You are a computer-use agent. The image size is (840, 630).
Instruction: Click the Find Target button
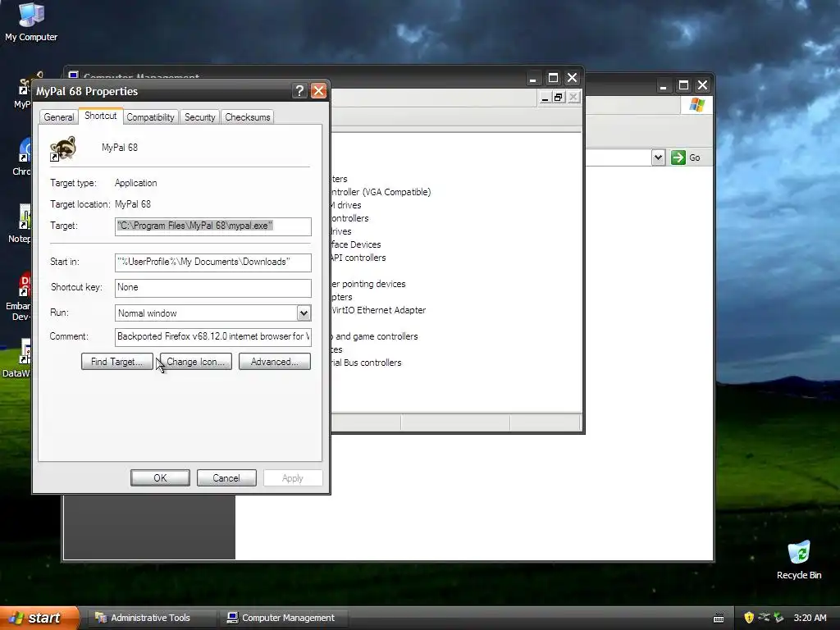pyautogui.click(x=116, y=362)
